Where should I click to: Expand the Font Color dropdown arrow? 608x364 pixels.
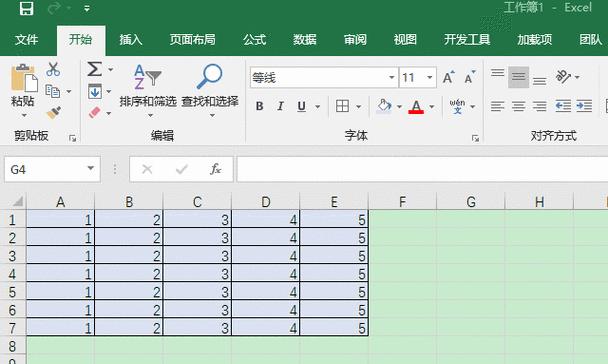coord(432,107)
